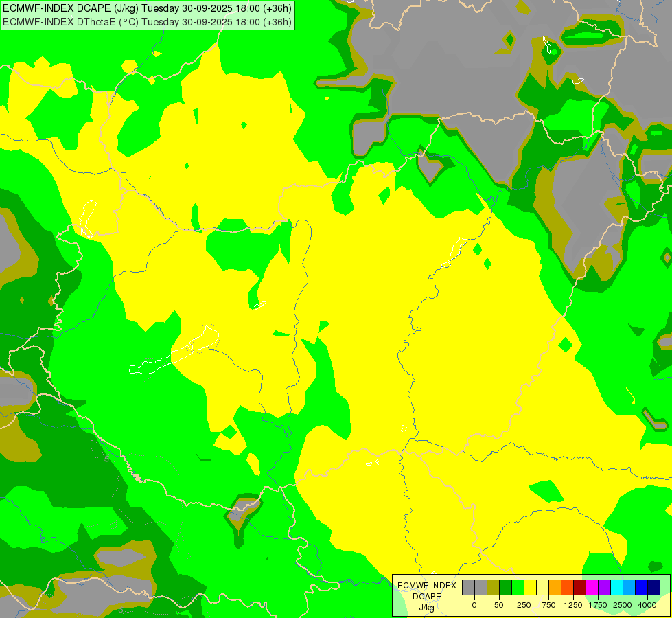Select the light blue legend swatch
672x618 pixels.
tap(629, 588)
